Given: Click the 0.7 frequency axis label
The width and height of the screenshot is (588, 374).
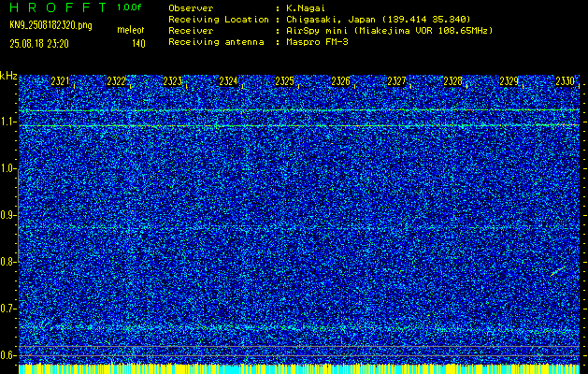Looking at the screenshot, I should tap(7, 309).
